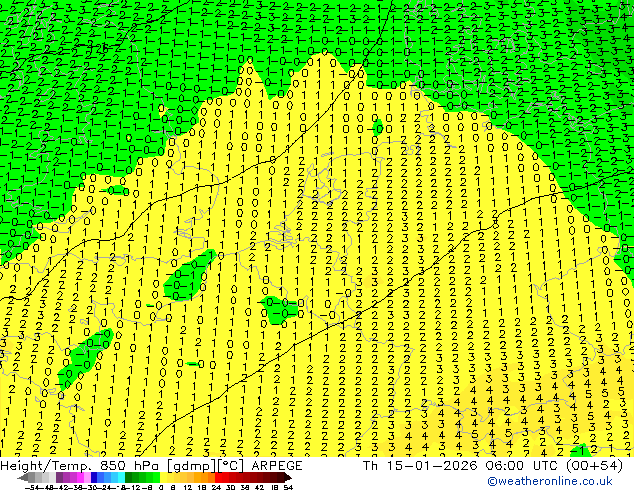Click the '[°C]' unit label in title
The width and height of the screenshot is (634, 490).
[231, 466]
